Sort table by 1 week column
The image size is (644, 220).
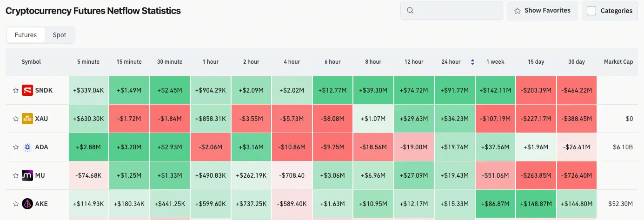(495, 62)
